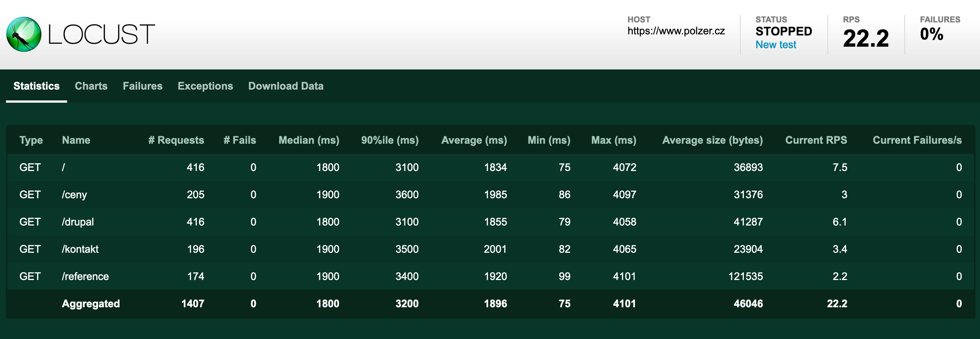The width and height of the screenshot is (980, 339).
Task: Sort by Median (ms) column header
Action: (309, 140)
